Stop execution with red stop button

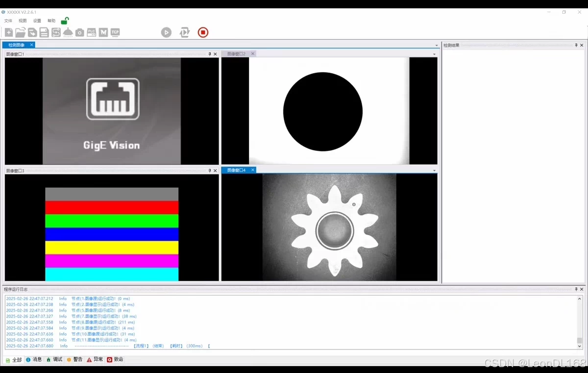click(203, 32)
